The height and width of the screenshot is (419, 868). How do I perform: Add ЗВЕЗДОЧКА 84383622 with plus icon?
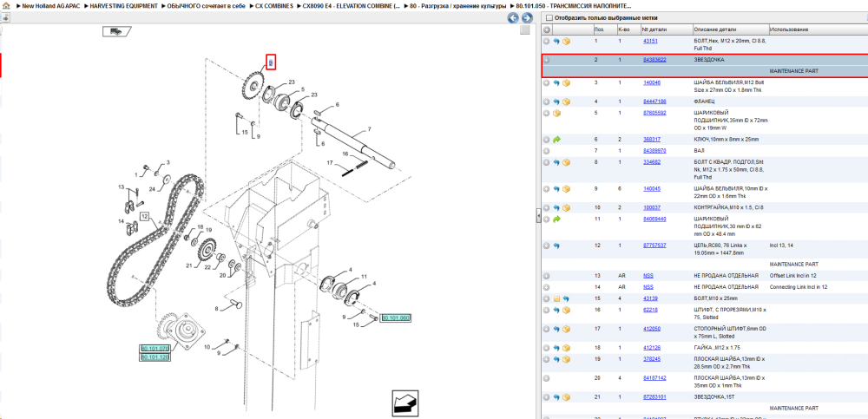[546, 60]
